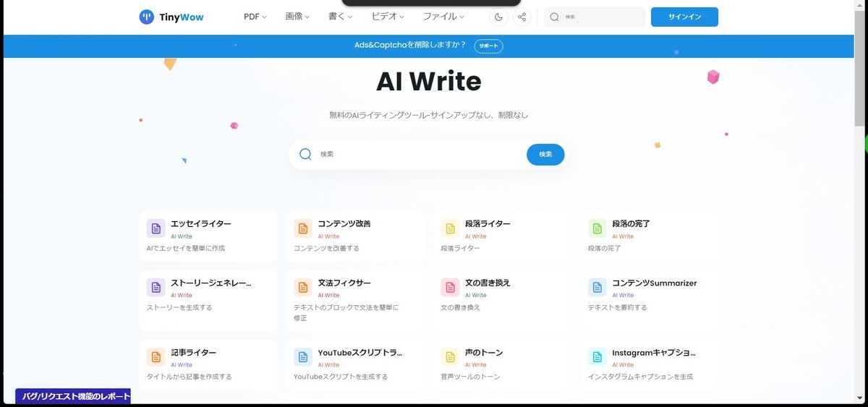This screenshot has height=407, width=868.
Task: Expand the PDF dropdown menu
Action: (255, 17)
